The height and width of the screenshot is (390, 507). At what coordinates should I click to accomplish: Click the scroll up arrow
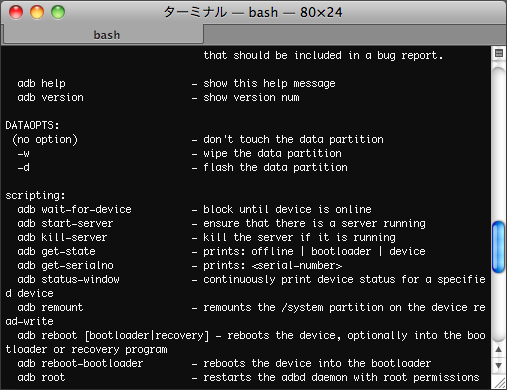[499, 350]
